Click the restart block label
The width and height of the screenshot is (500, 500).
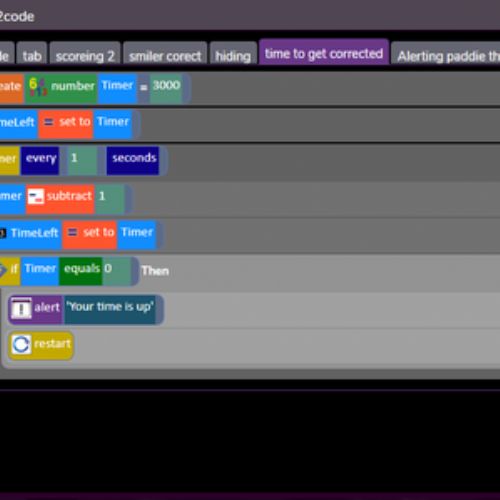52,343
